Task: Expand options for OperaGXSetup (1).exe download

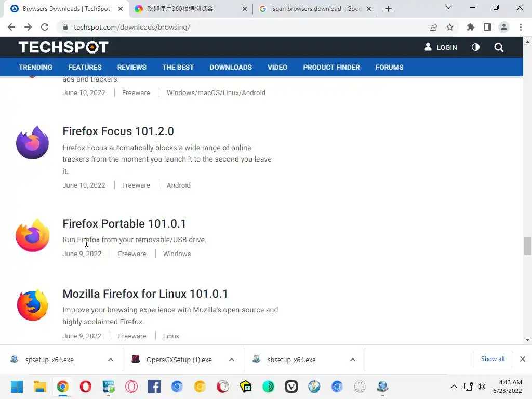Action: pyautogui.click(x=232, y=360)
